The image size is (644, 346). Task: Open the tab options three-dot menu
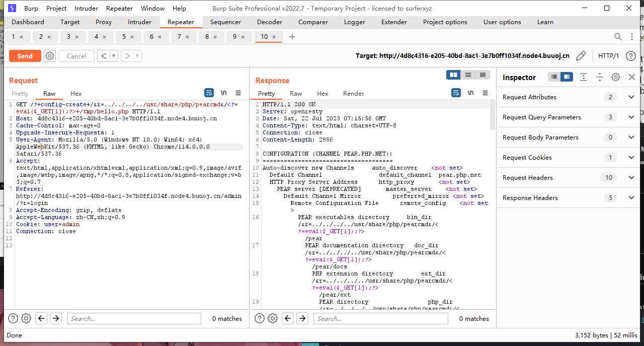pos(632,37)
